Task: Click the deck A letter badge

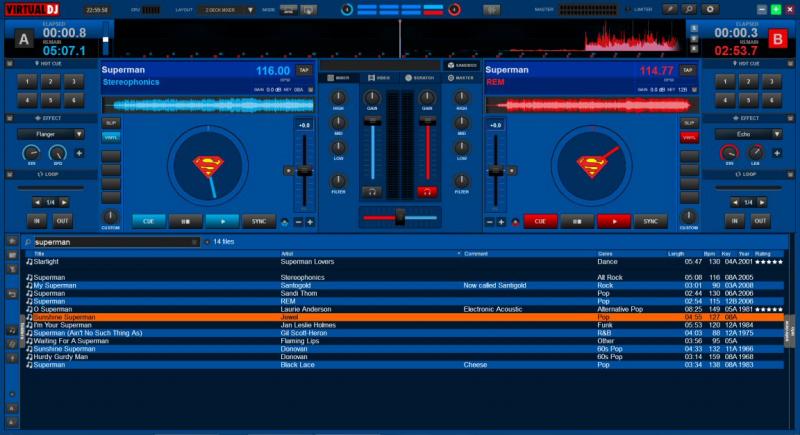Action: click(x=23, y=39)
